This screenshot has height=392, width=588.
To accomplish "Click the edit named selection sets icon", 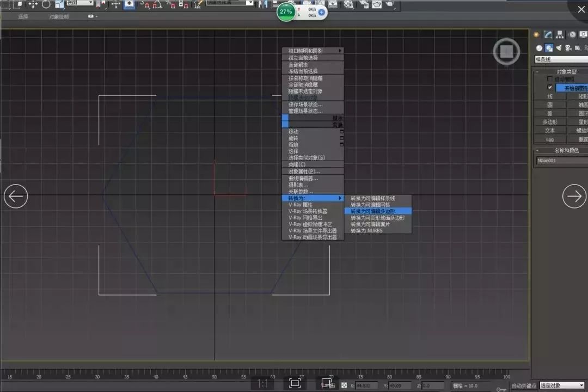I will point(199,4).
